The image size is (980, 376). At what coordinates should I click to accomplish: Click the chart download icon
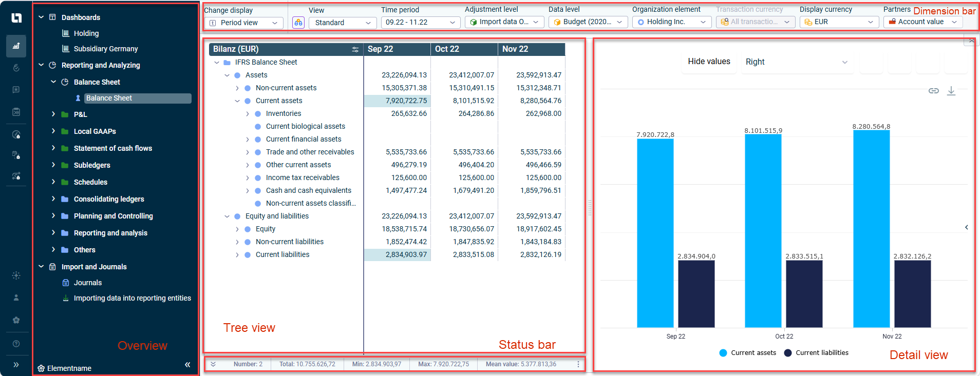[x=951, y=91]
